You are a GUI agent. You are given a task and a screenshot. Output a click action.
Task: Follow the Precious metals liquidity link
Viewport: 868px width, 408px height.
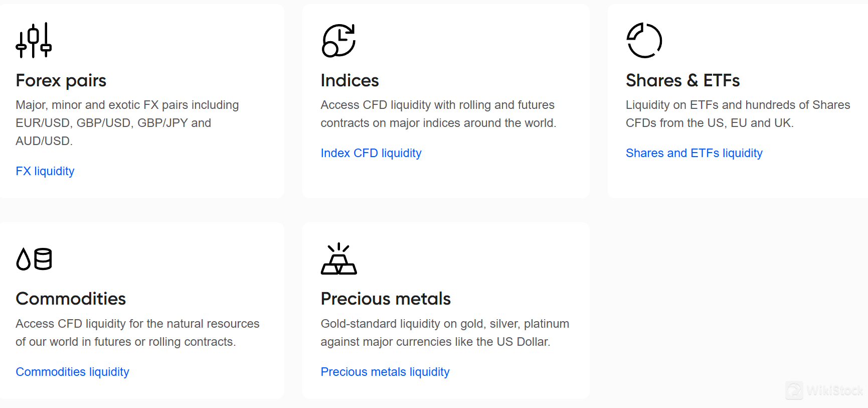tap(385, 372)
